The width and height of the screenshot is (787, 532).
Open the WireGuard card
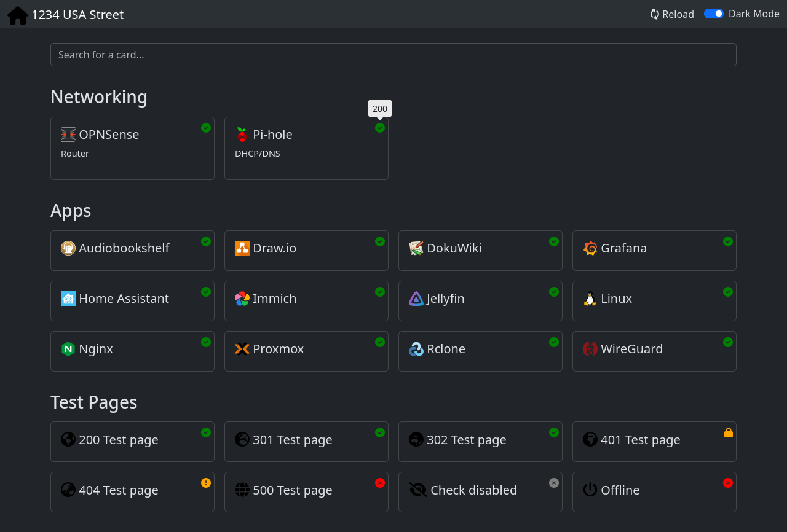654,351
